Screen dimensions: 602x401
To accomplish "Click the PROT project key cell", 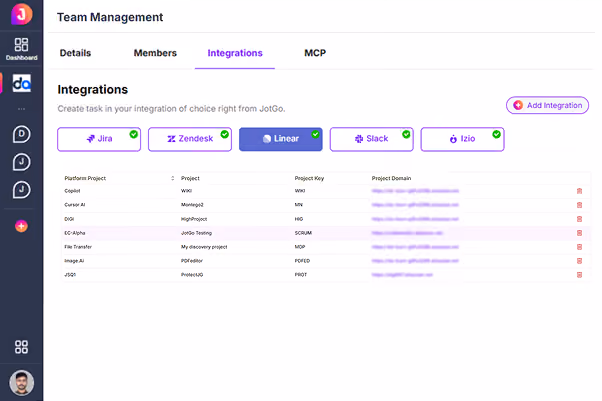I will [301, 275].
